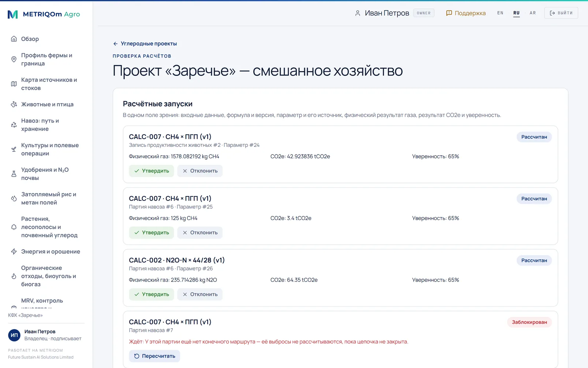Click Рассчитан badge on CALC-002 card
The height and width of the screenshot is (368, 588).
click(534, 261)
